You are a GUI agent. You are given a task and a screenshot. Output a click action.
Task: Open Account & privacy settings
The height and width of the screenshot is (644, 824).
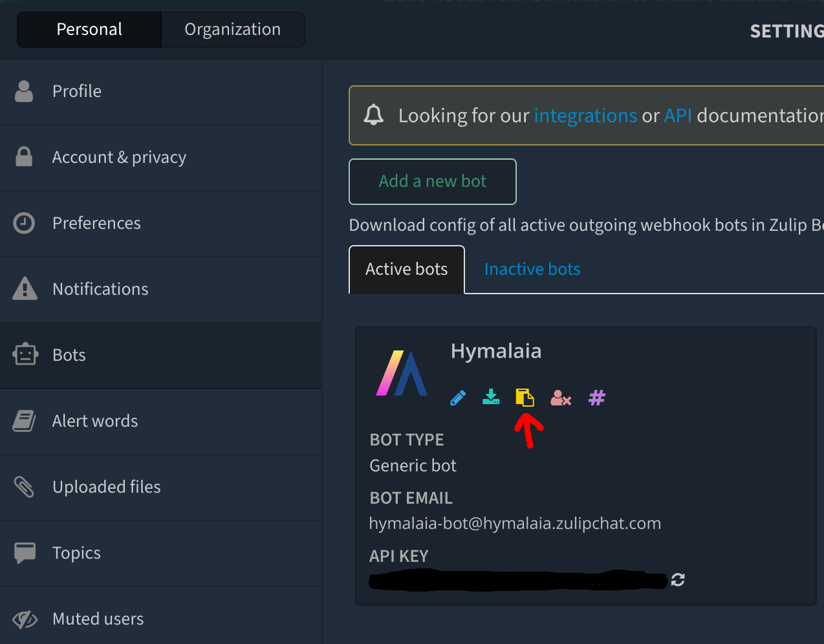click(161, 157)
